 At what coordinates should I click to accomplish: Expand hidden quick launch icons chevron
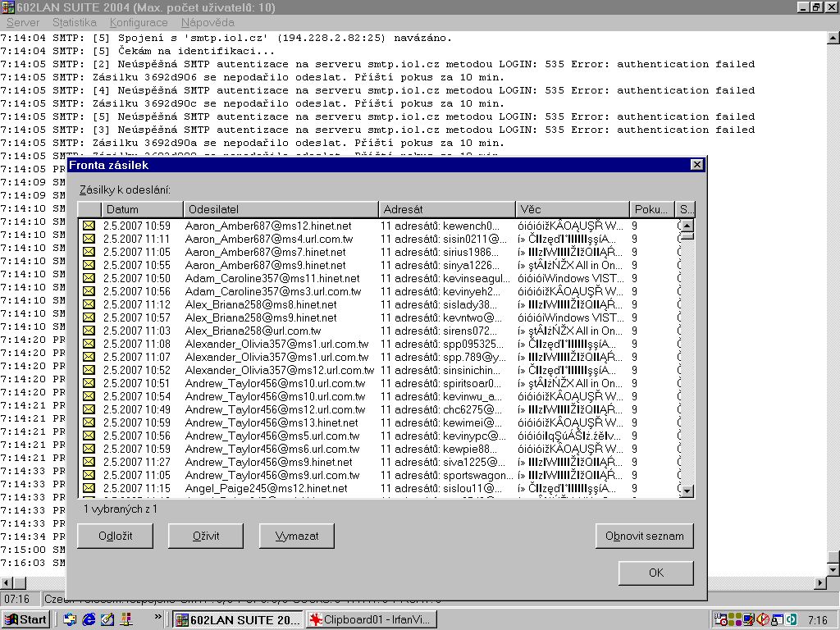tap(157, 617)
